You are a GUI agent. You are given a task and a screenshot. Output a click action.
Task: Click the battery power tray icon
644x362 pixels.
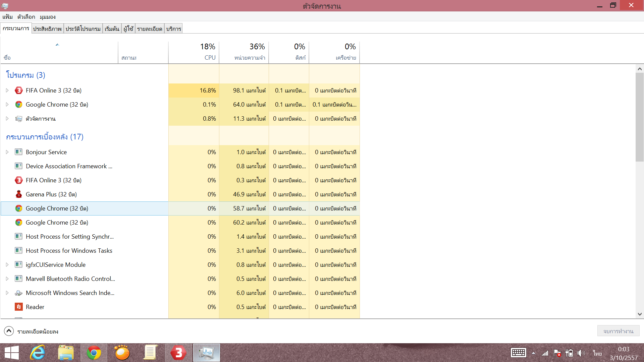pyautogui.click(x=569, y=353)
